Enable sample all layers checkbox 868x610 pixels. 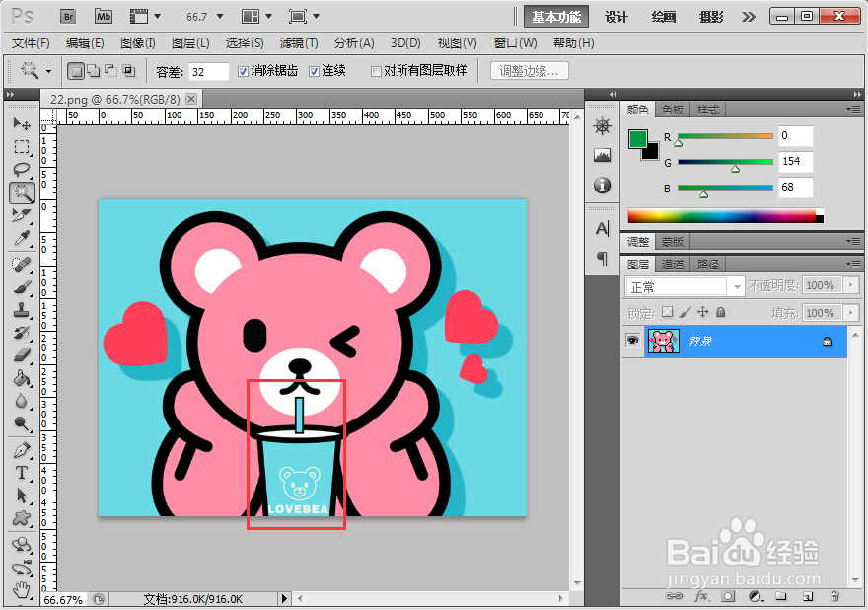376,71
